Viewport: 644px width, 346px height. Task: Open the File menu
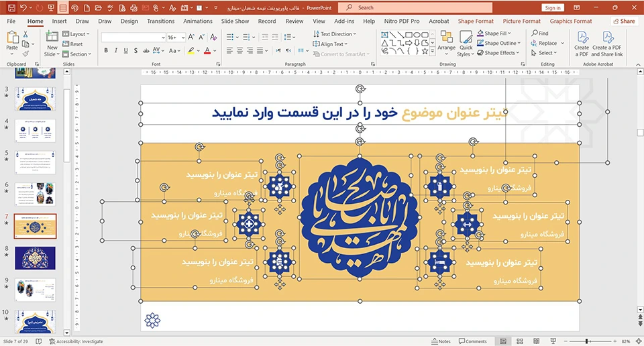[x=11, y=21]
